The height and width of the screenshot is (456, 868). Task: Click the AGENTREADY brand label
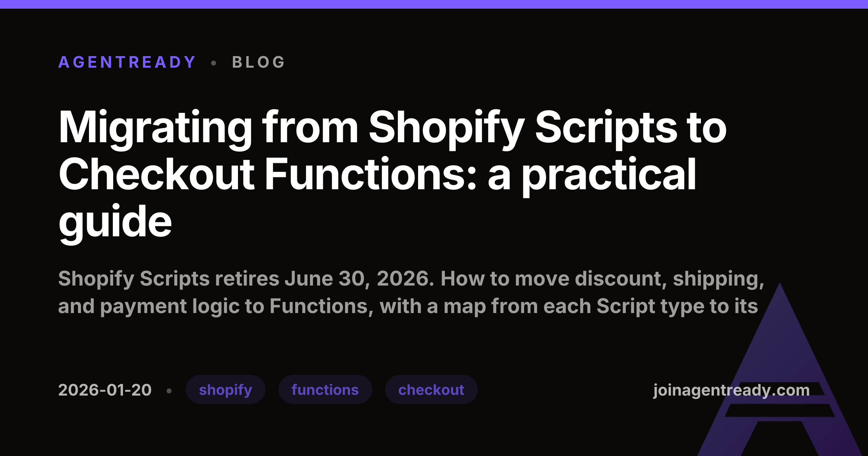point(127,62)
